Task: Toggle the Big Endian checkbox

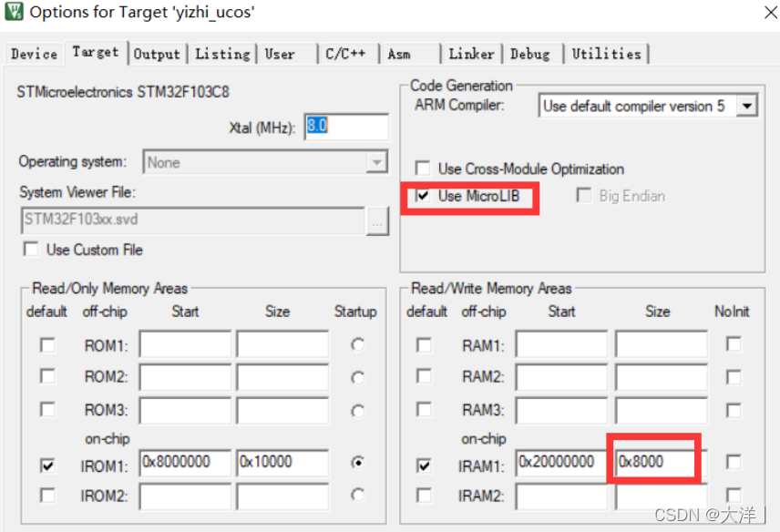Action: click(x=583, y=195)
